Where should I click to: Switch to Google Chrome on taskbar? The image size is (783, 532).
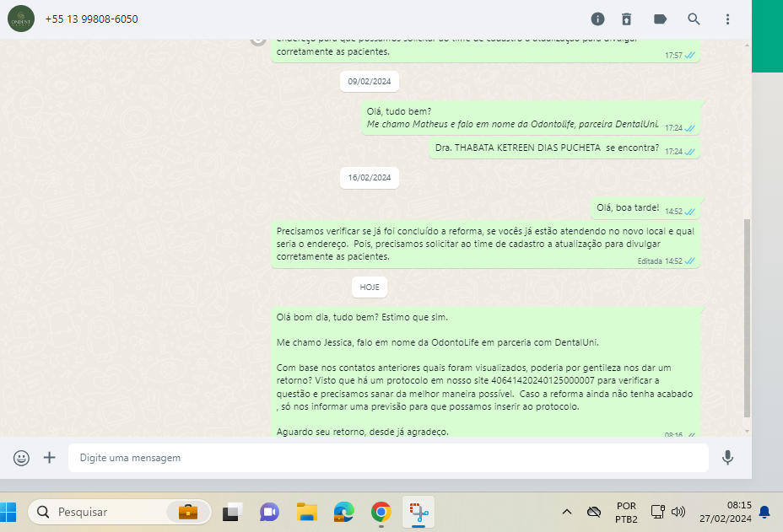pos(381,512)
